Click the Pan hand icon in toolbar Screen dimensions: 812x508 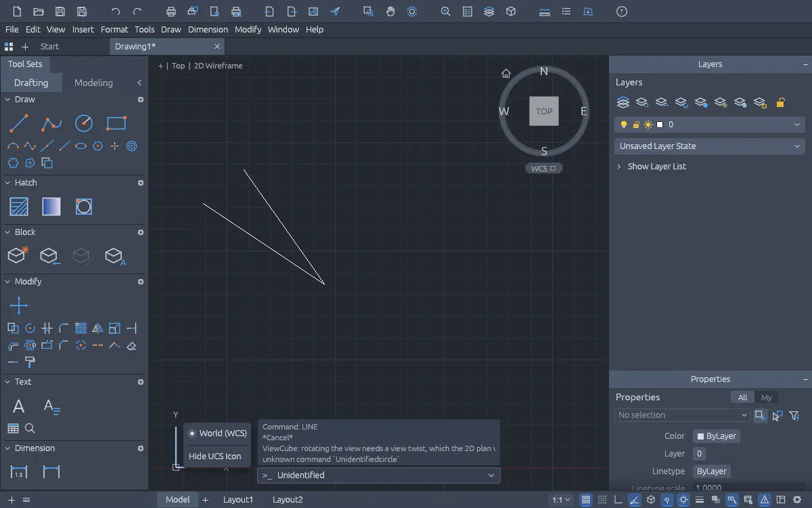[390, 12]
